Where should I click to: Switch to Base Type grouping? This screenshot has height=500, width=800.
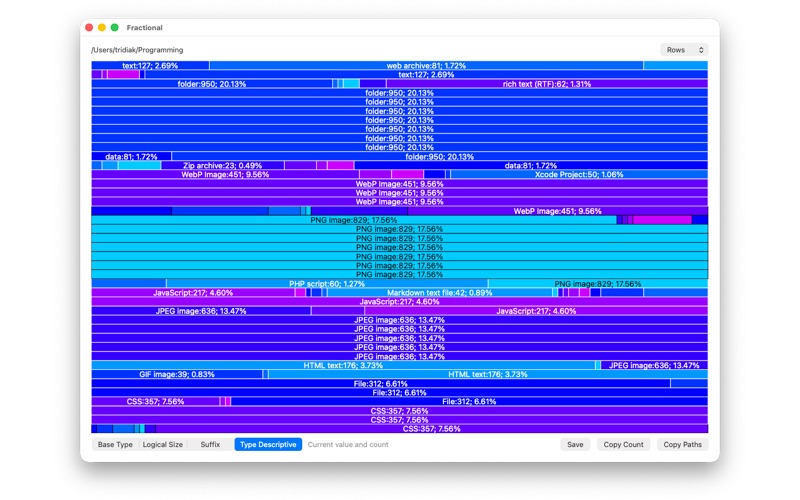coord(115,444)
